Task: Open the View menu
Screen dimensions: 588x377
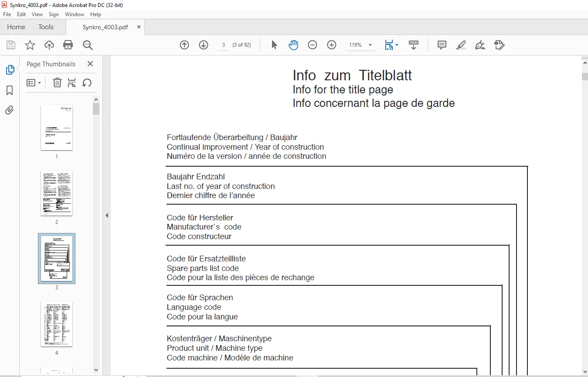Action: (x=37, y=14)
